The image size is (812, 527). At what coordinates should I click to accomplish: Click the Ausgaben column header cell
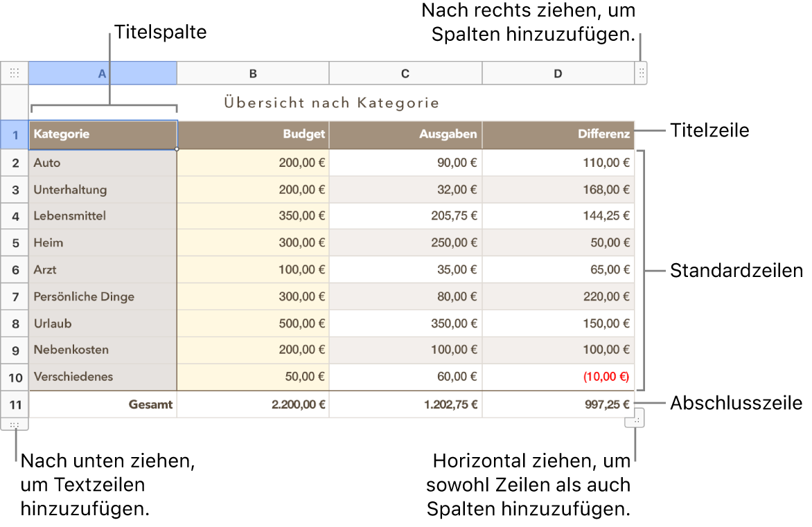405,134
